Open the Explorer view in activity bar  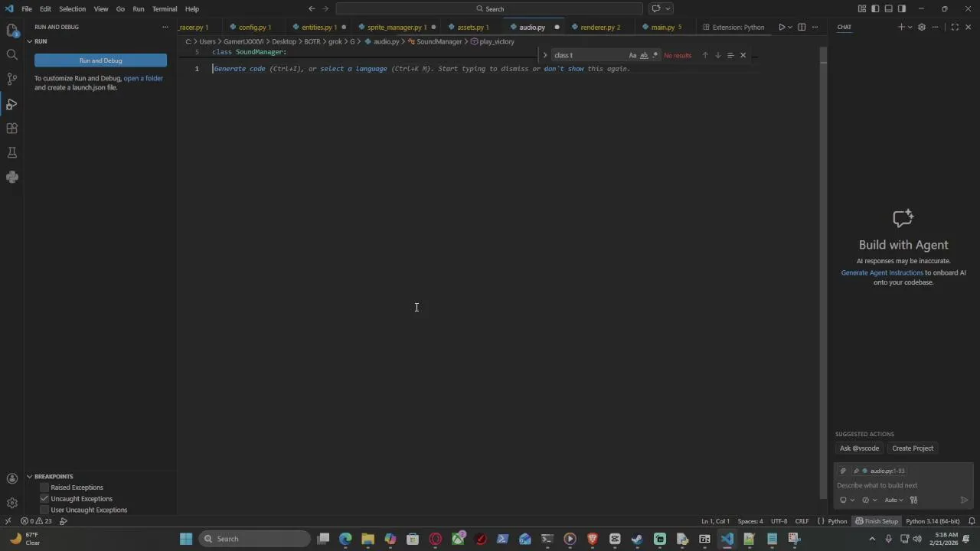pyautogui.click(x=12, y=30)
